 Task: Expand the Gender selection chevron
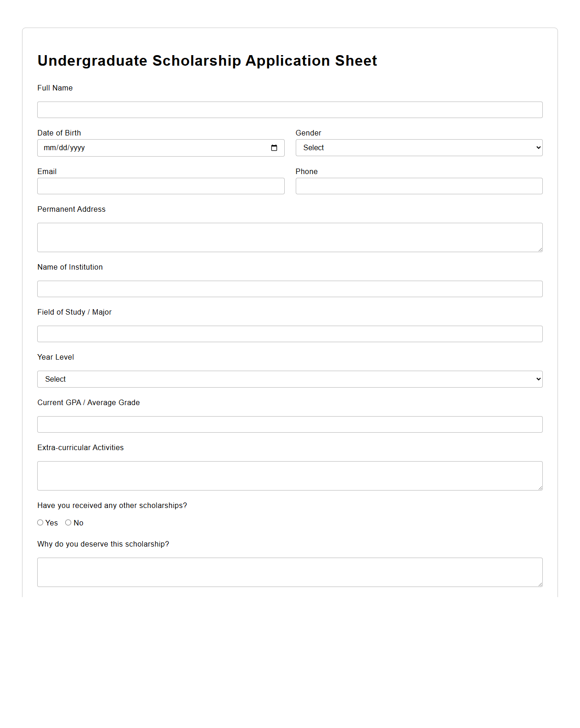click(537, 147)
